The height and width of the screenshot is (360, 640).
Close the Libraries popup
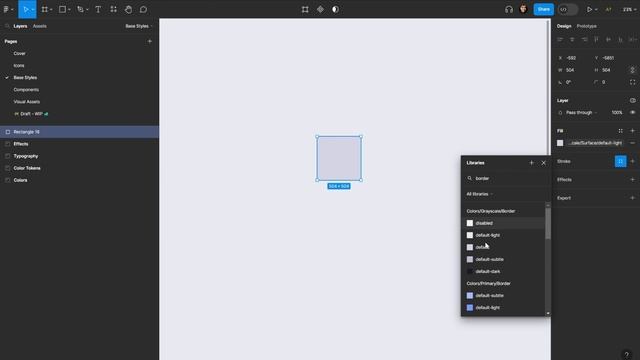(x=544, y=163)
